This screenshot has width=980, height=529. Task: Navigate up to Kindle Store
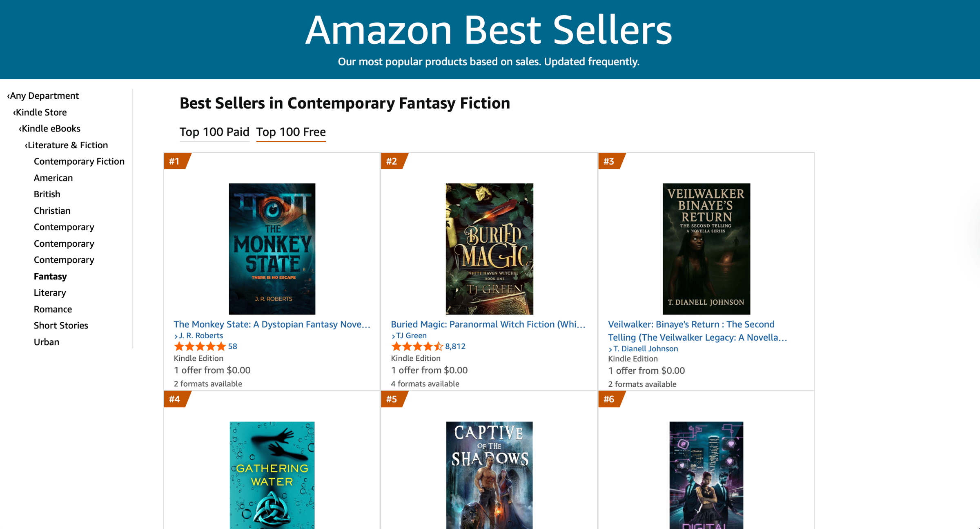[41, 112]
